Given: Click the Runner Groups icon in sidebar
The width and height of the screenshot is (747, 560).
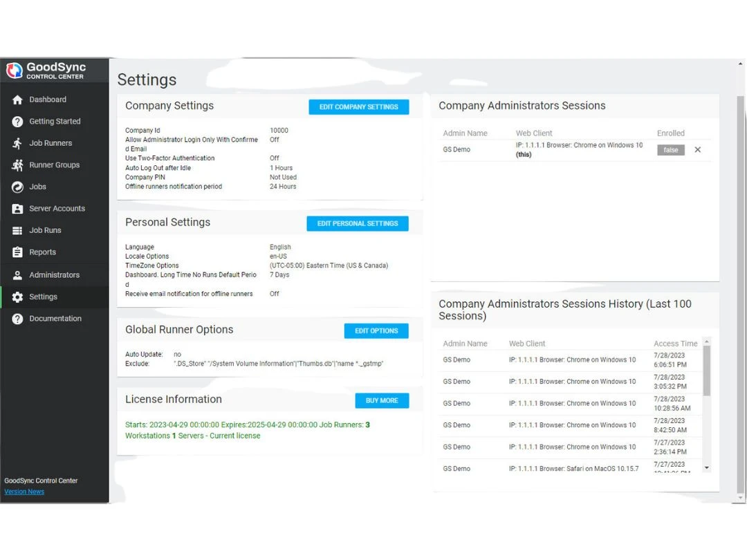Looking at the screenshot, I should (x=17, y=165).
